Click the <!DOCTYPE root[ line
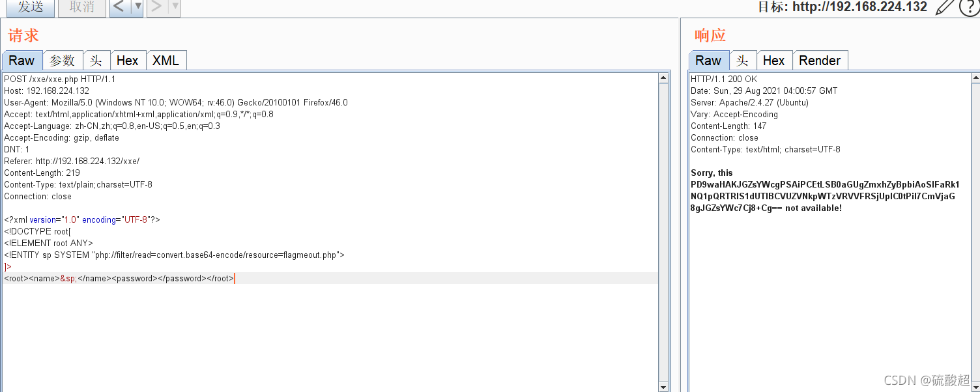The width and height of the screenshot is (980, 392). point(37,231)
